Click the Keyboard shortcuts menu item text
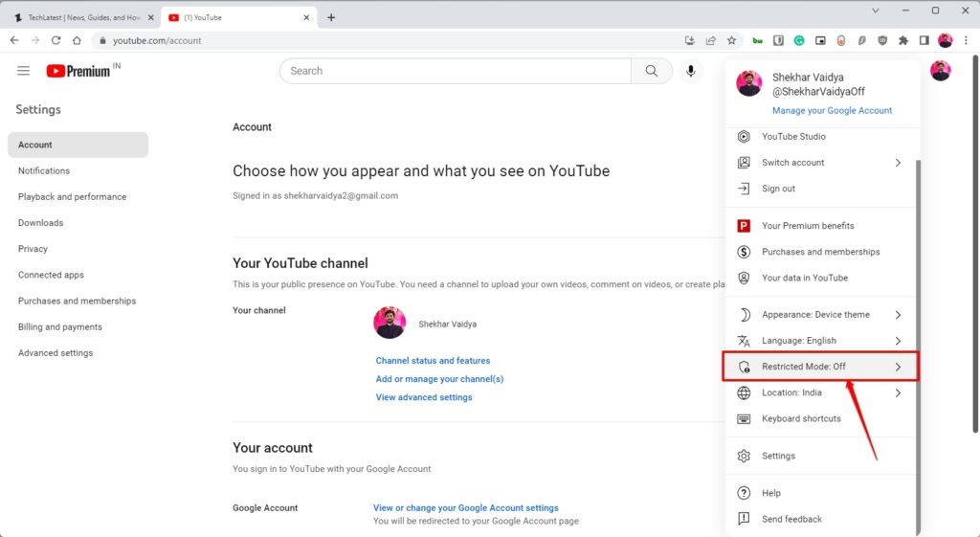This screenshot has width=980, height=537. (x=801, y=419)
